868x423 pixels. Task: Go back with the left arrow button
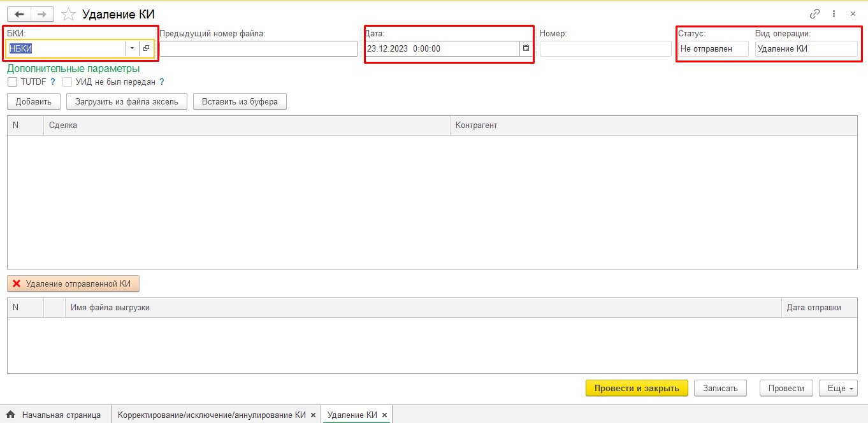[19, 14]
